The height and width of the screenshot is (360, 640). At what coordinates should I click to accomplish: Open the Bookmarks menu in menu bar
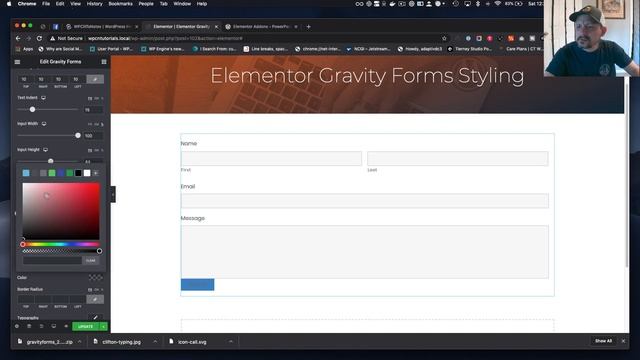pos(120,4)
